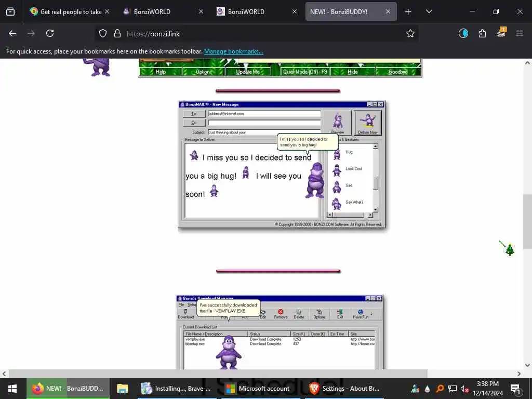
Task: Click the Subject field 'Just thinking about you!'
Action: coord(264,132)
